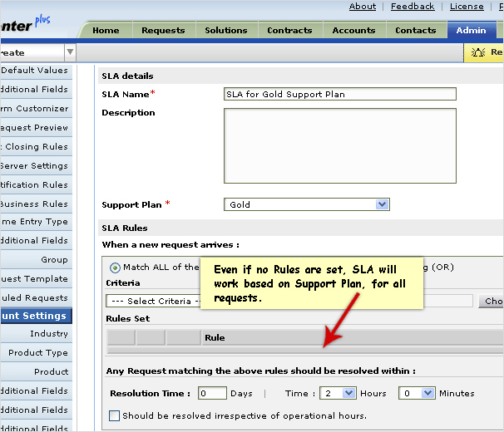Open the About link
This screenshot has width=504, height=432.
coord(363,7)
